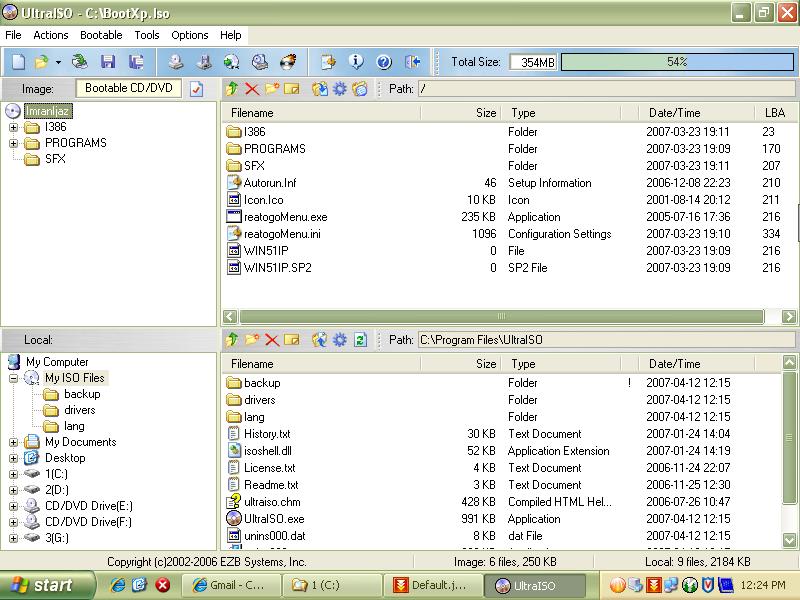Click the Open CD/DVD icon with green arrow
Screen dimensions: 800x600
79,62
